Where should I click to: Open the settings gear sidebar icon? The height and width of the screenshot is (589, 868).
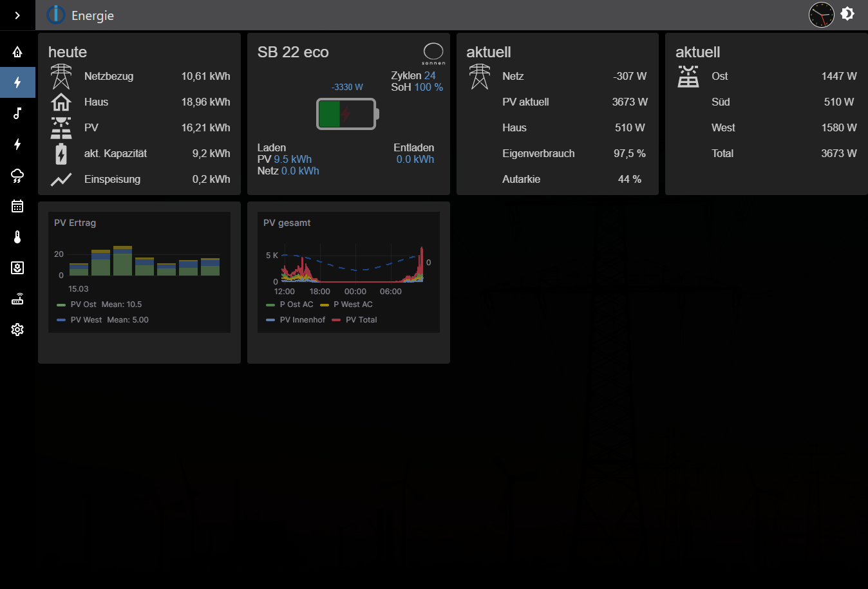tap(17, 330)
